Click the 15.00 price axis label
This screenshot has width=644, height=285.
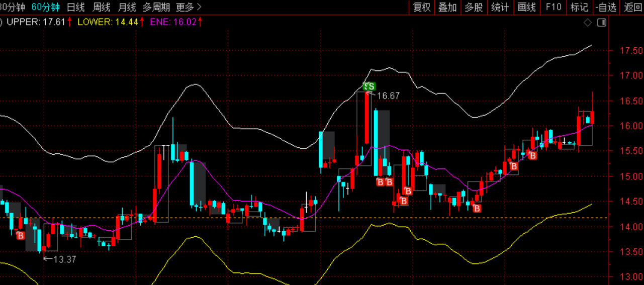[x=631, y=176]
